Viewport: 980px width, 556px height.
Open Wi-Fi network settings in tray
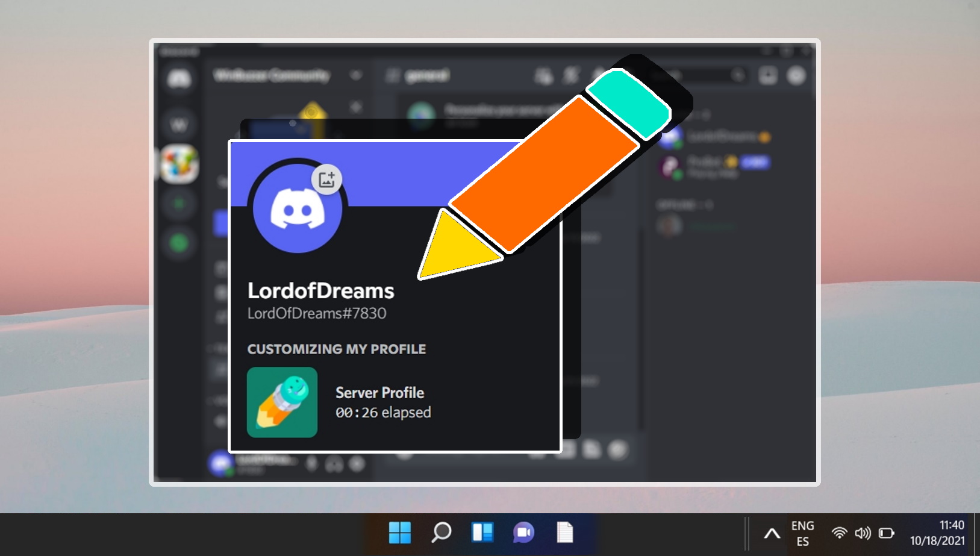(839, 533)
